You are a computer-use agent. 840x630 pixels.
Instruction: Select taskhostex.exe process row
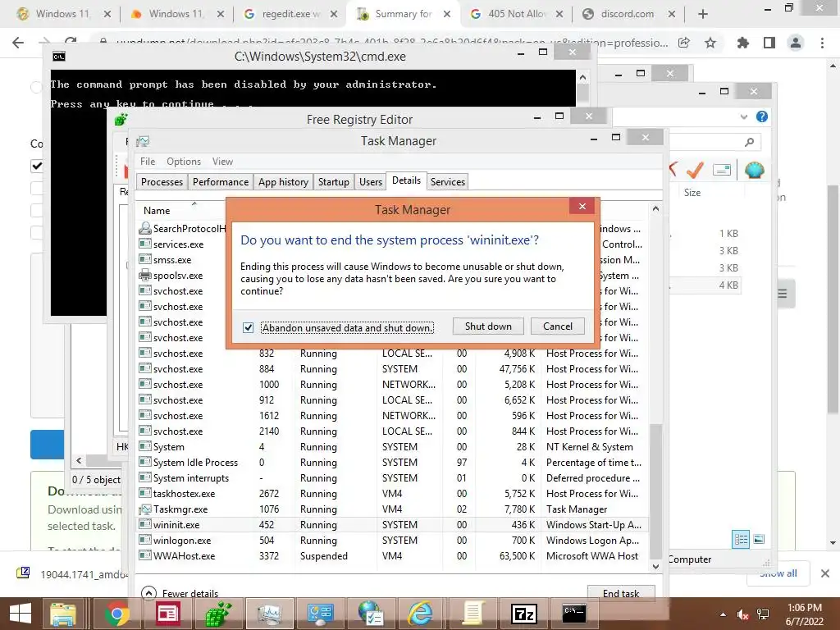[x=392, y=494]
